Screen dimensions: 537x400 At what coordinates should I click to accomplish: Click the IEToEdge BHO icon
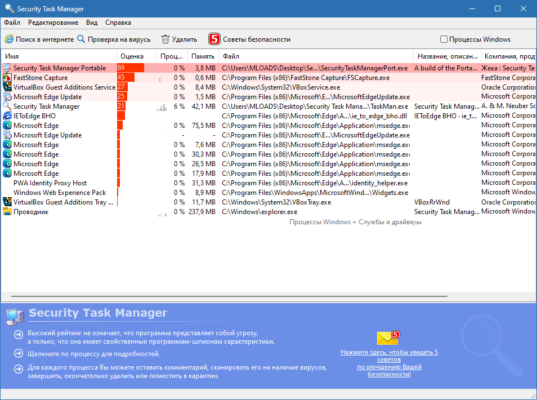point(7,116)
